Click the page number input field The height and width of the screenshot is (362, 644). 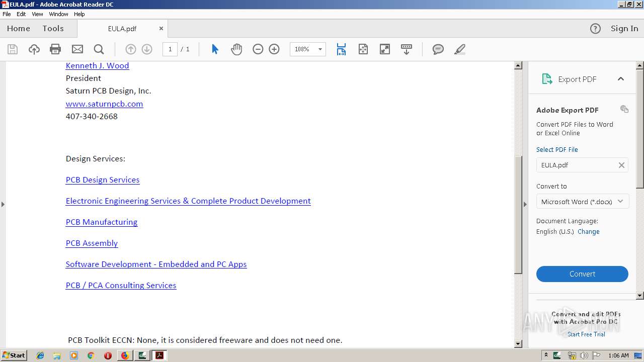point(170,49)
